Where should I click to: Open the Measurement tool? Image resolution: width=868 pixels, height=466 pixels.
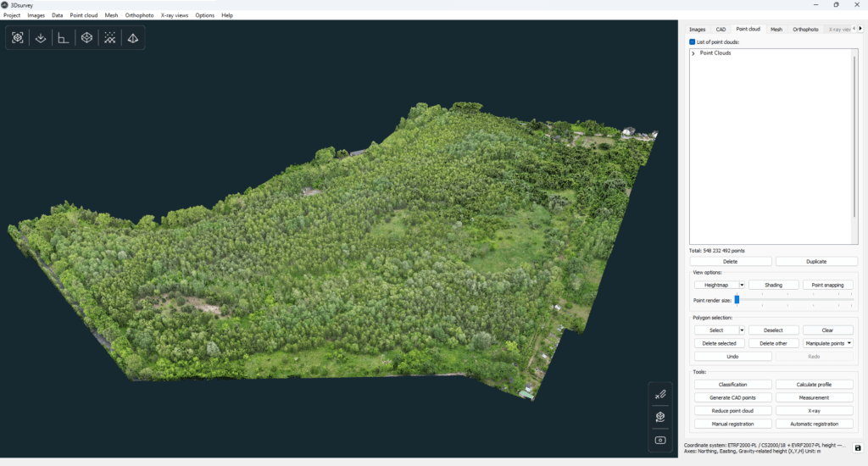(x=814, y=398)
